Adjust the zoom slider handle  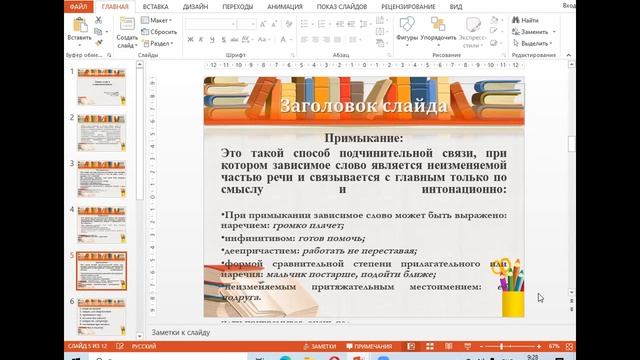[501, 346]
